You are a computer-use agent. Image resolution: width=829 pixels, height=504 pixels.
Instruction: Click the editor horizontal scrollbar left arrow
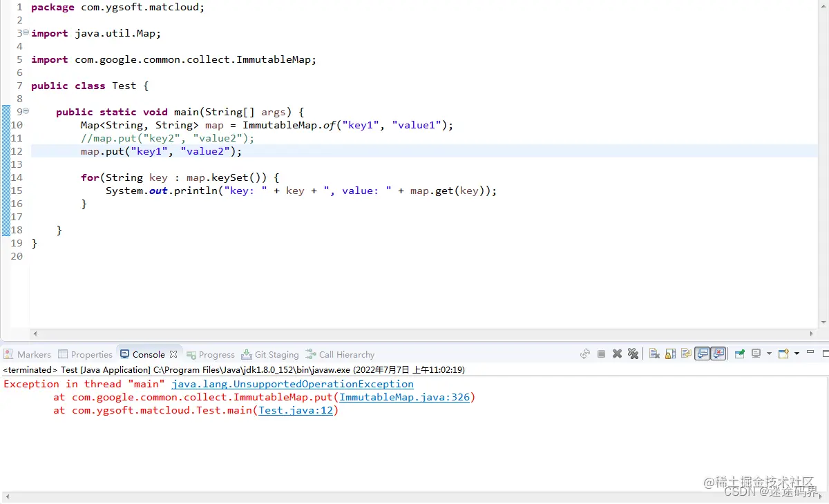pyautogui.click(x=35, y=333)
